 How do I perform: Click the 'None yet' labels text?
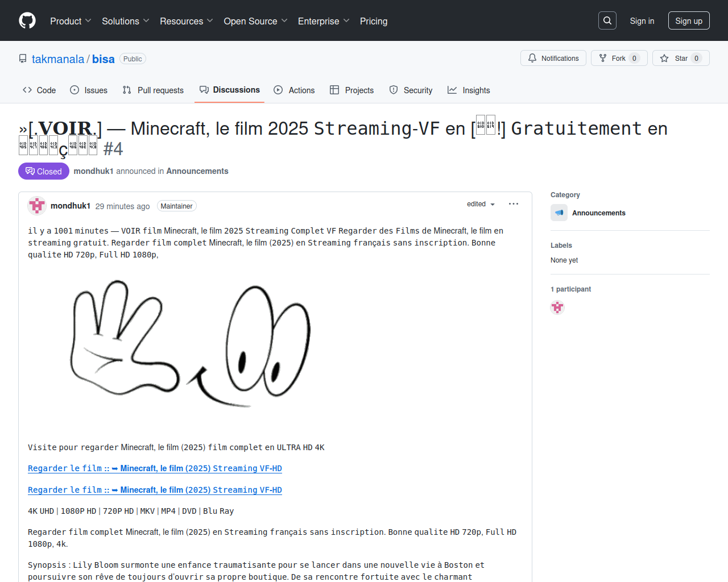(564, 260)
